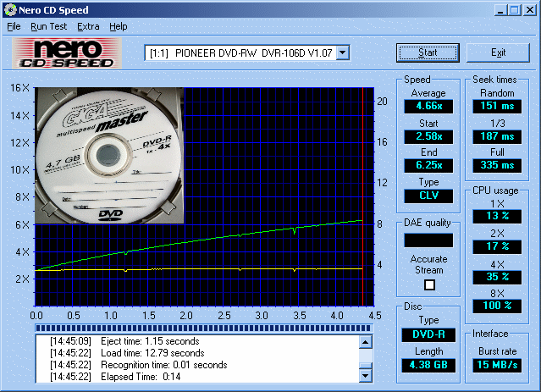Click the 1/3 seek time 187 ms

[497, 136]
